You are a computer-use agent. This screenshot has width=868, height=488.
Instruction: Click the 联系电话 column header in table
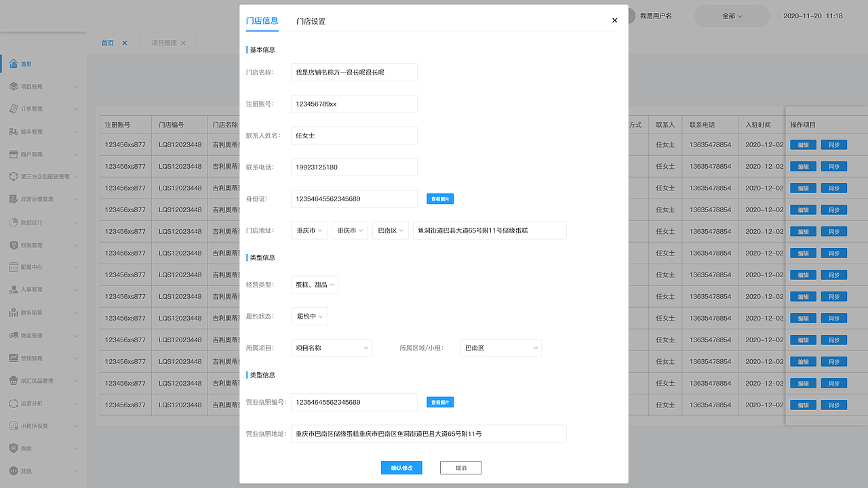[703, 125]
